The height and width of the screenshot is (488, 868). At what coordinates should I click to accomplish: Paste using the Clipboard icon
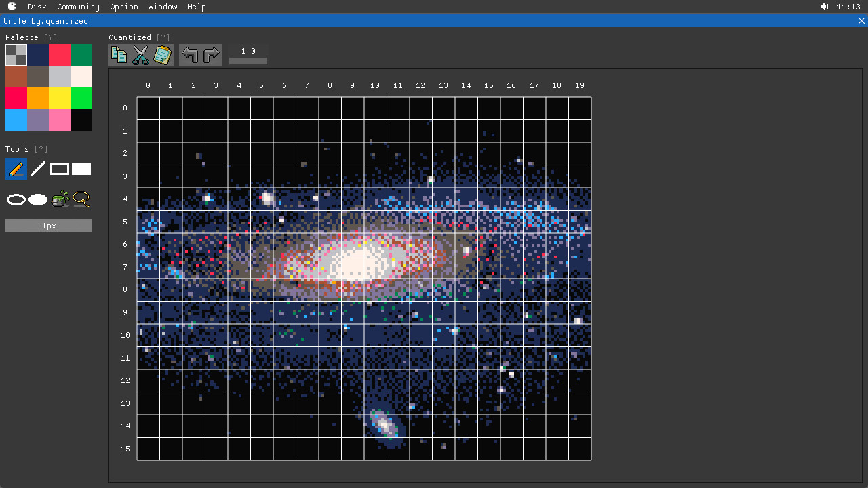[162, 55]
